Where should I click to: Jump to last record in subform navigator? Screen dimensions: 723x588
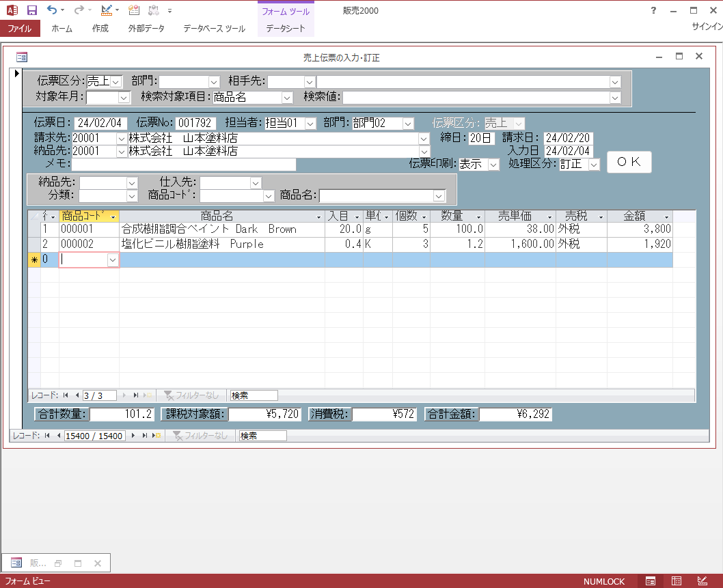pyautogui.click(x=136, y=395)
